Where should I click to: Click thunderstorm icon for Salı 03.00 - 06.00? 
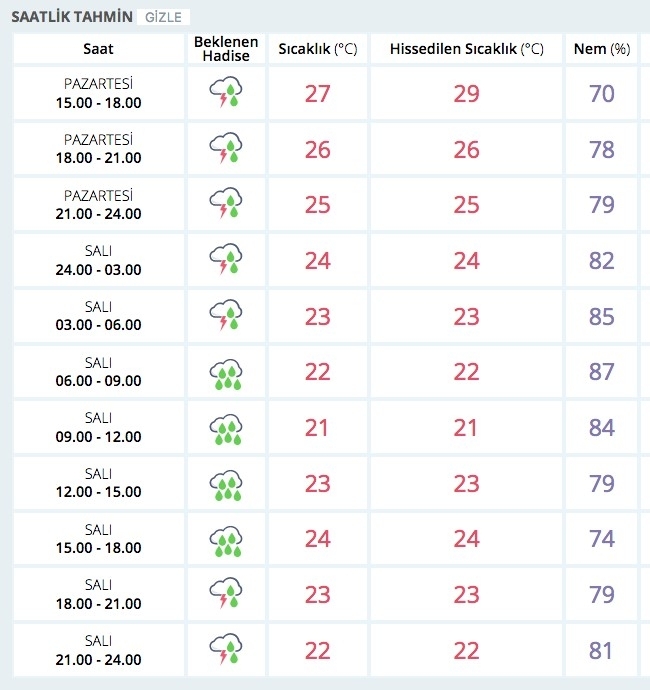click(x=226, y=316)
